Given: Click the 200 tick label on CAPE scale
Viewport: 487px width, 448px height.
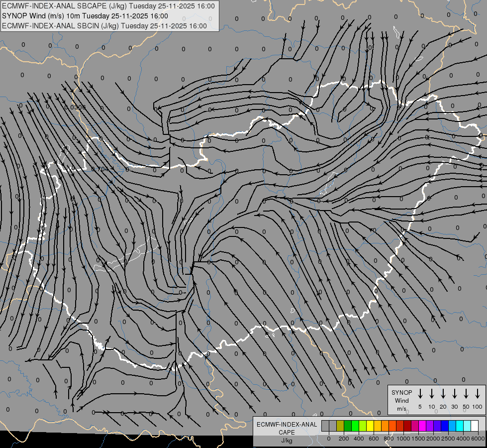Looking at the screenshot, I should 344,439.
